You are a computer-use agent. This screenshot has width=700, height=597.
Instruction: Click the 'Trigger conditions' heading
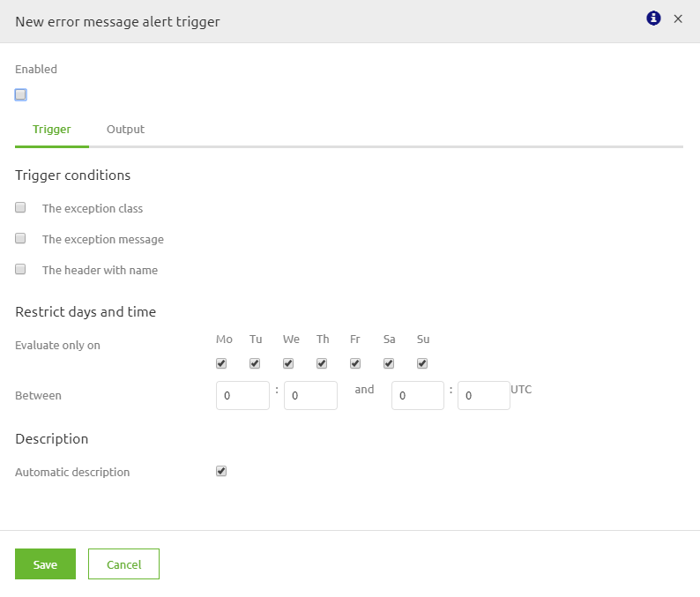coord(73,175)
